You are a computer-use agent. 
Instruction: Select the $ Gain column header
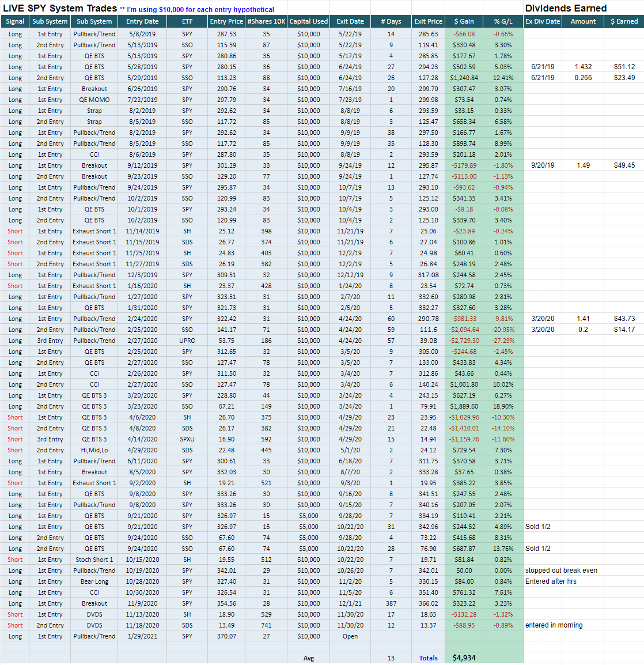pos(464,21)
